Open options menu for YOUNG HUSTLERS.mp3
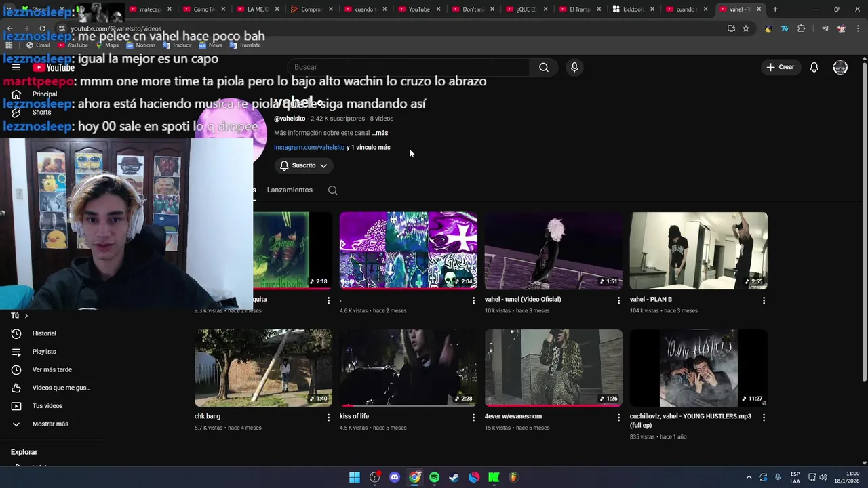 point(764,418)
